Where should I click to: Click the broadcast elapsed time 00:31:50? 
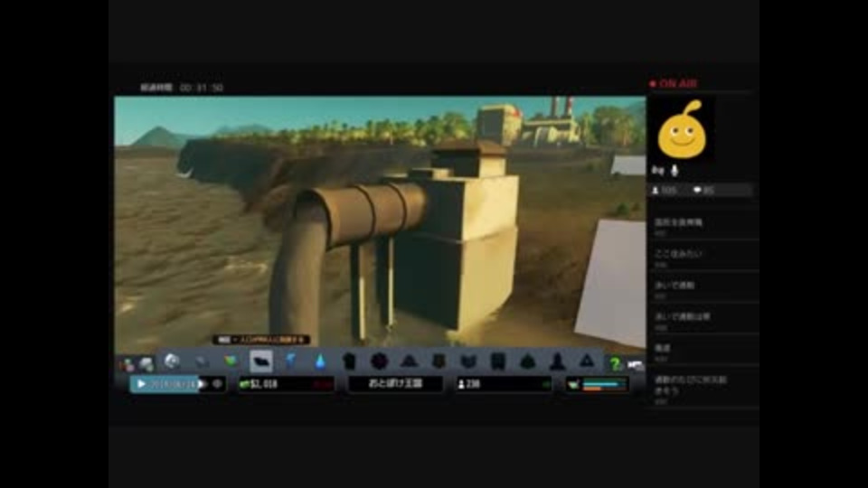202,88
